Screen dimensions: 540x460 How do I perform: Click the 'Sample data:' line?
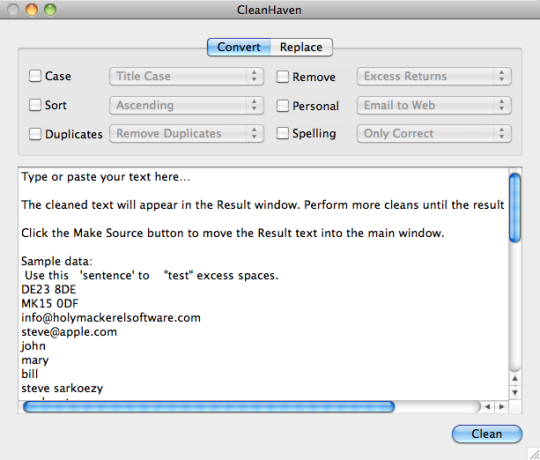coord(57,261)
